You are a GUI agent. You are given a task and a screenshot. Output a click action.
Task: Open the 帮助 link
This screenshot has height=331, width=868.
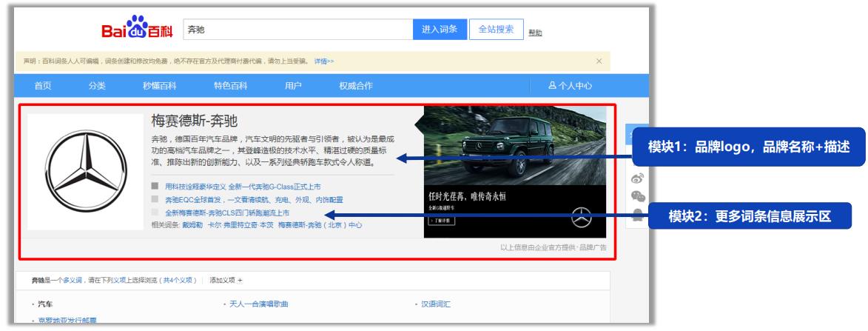point(535,33)
